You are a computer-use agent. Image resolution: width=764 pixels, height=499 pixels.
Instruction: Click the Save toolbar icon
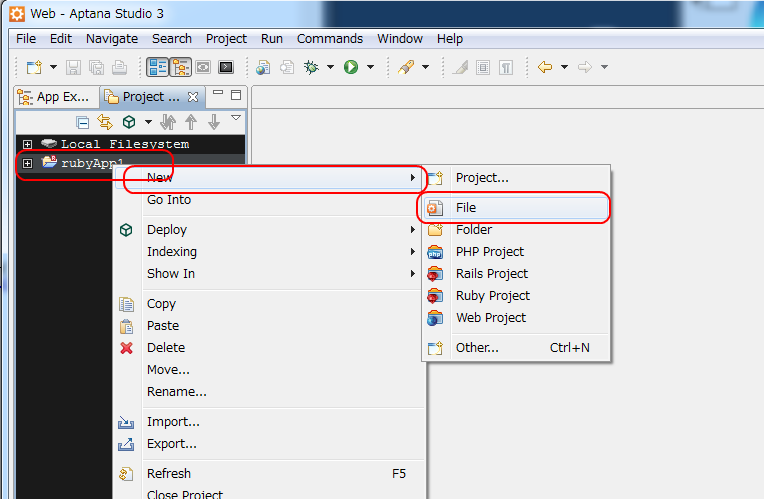tap(73, 67)
